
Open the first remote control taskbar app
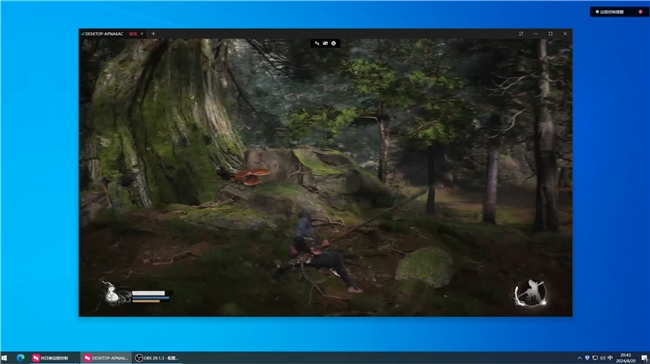[51, 358]
